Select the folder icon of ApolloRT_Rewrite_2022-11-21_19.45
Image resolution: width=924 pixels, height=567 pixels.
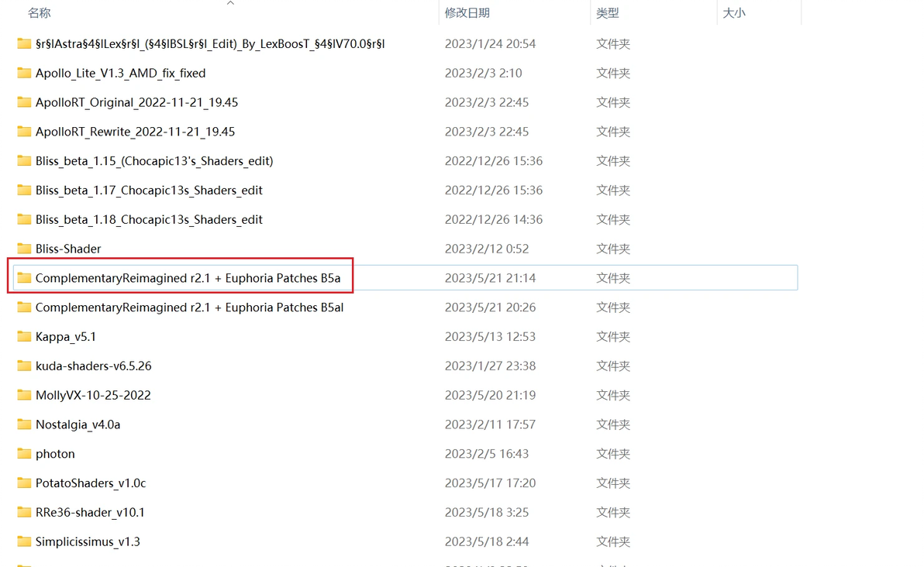[x=24, y=132]
